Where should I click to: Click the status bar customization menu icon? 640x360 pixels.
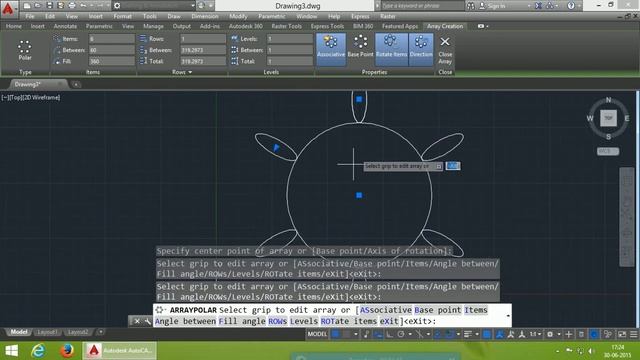[x=633, y=334]
